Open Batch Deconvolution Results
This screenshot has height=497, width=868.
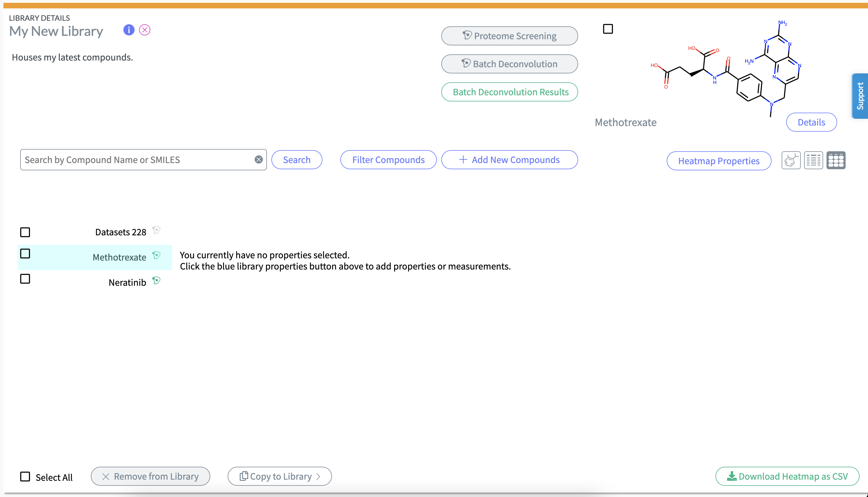point(509,92)
